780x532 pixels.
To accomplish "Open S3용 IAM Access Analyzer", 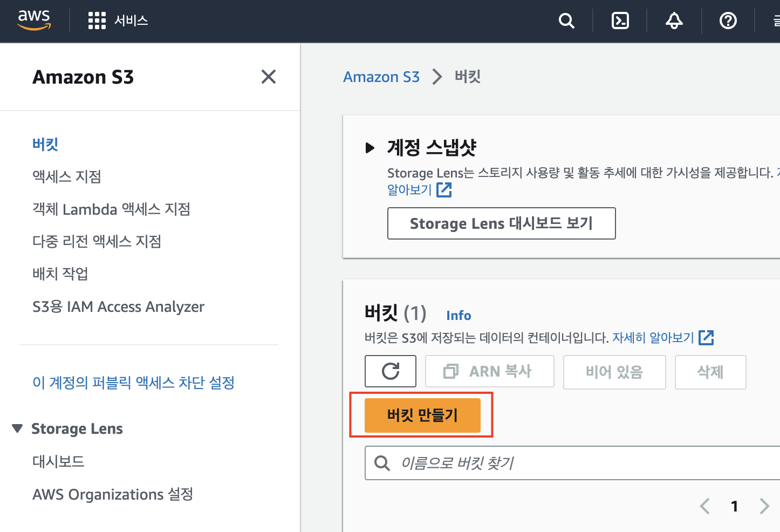I will [x=119, y=306].
